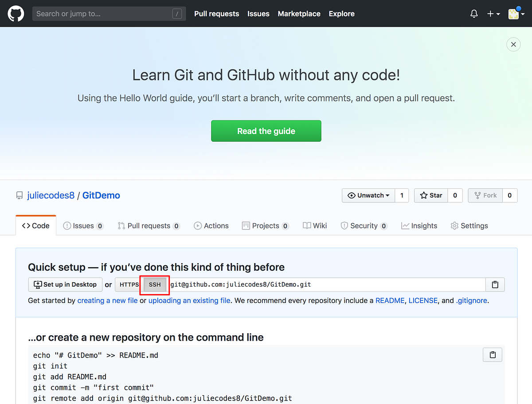Open the Unwatch dropdown

[368, 195]
